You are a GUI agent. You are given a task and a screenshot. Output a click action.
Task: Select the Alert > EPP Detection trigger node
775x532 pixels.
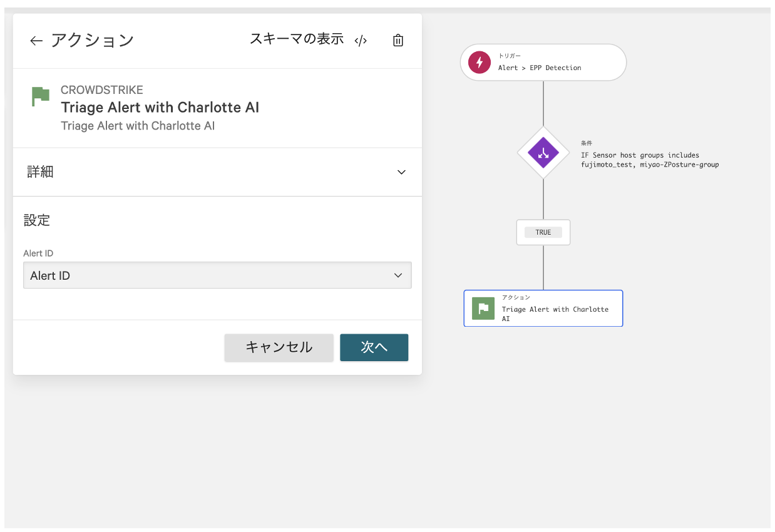[543, 62]
